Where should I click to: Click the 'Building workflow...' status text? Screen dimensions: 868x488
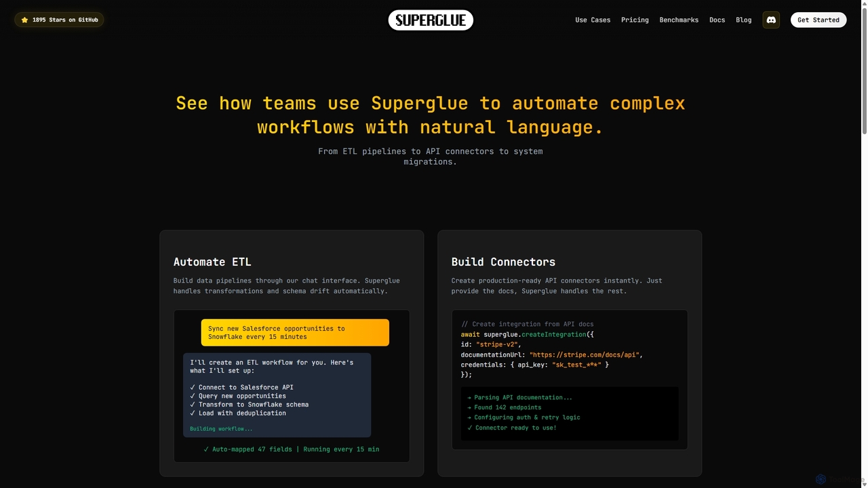click(221, 428)
